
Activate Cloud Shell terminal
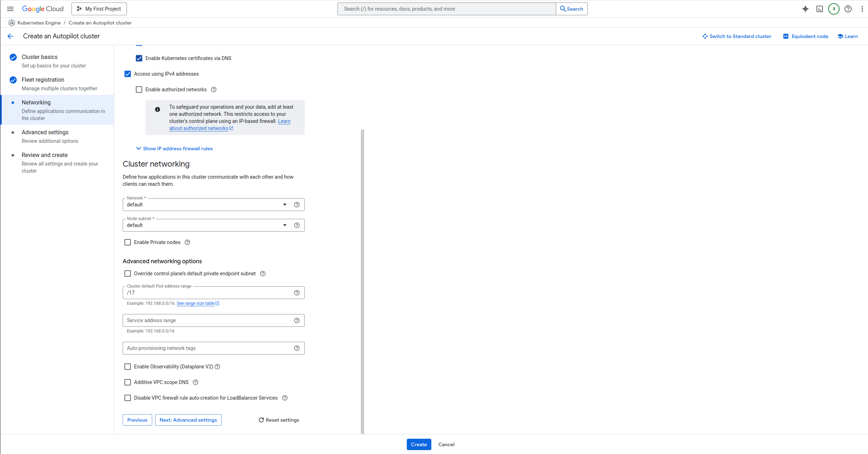point(819,9)
